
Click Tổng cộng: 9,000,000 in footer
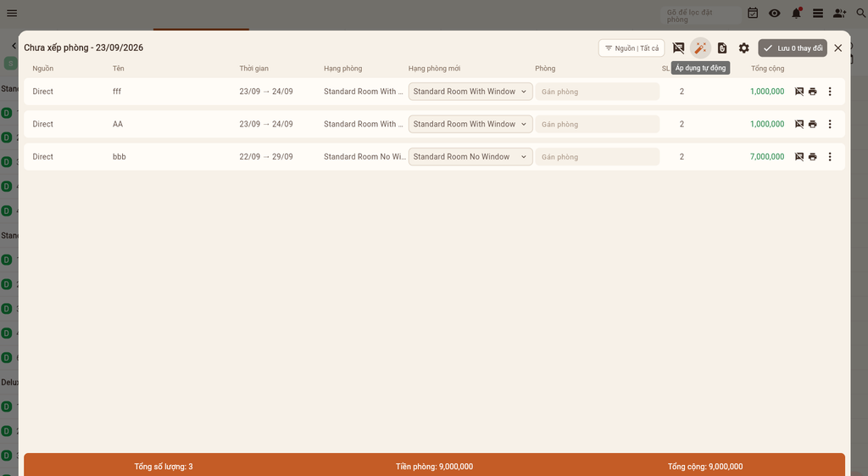705,467
